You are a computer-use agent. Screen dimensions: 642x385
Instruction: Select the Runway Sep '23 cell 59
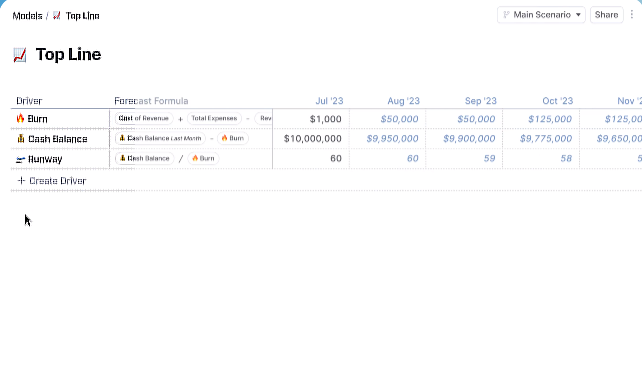point(464,158)
